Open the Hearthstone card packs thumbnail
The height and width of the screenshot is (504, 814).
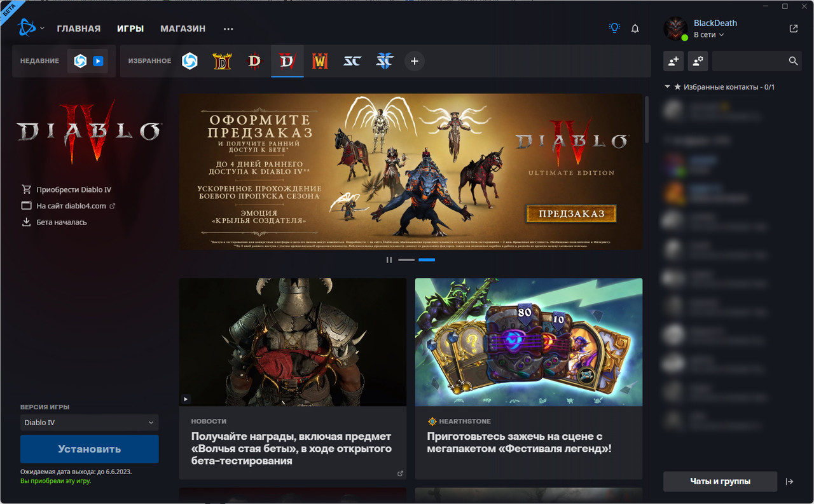coord(528,343)
